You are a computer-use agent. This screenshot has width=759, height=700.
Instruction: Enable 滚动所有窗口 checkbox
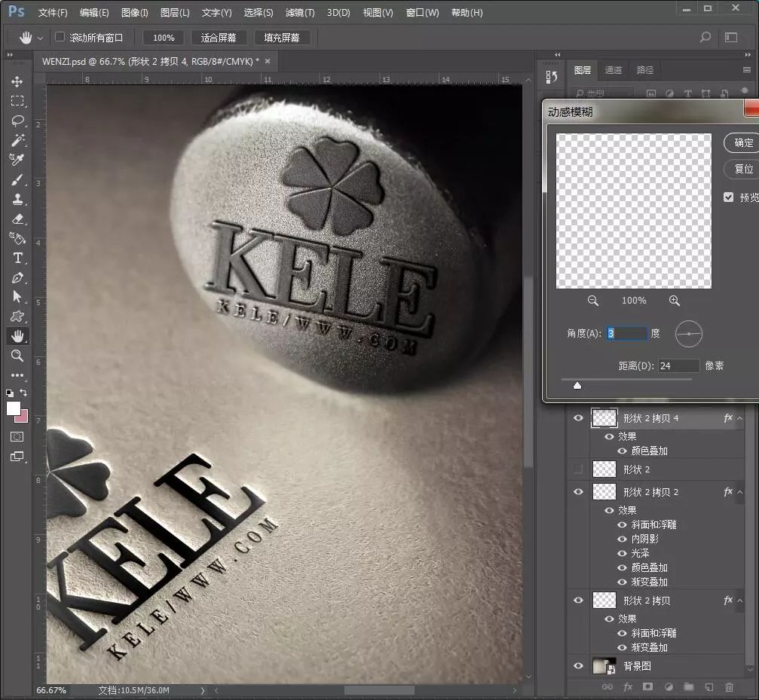coord(60,37)
